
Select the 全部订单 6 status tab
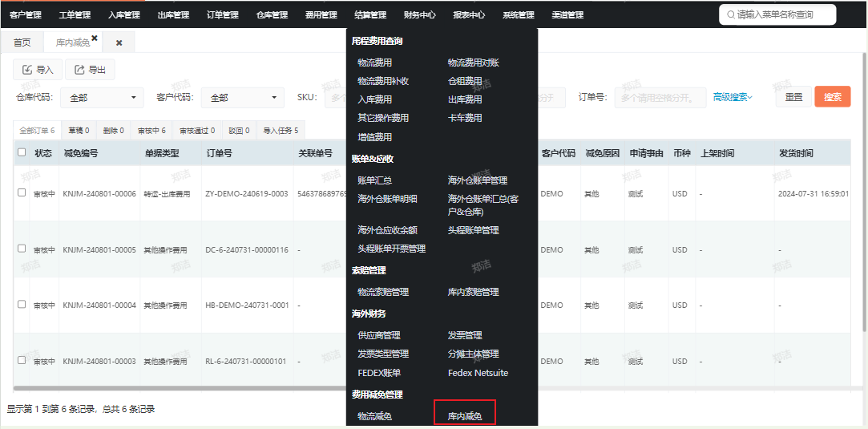38,131
